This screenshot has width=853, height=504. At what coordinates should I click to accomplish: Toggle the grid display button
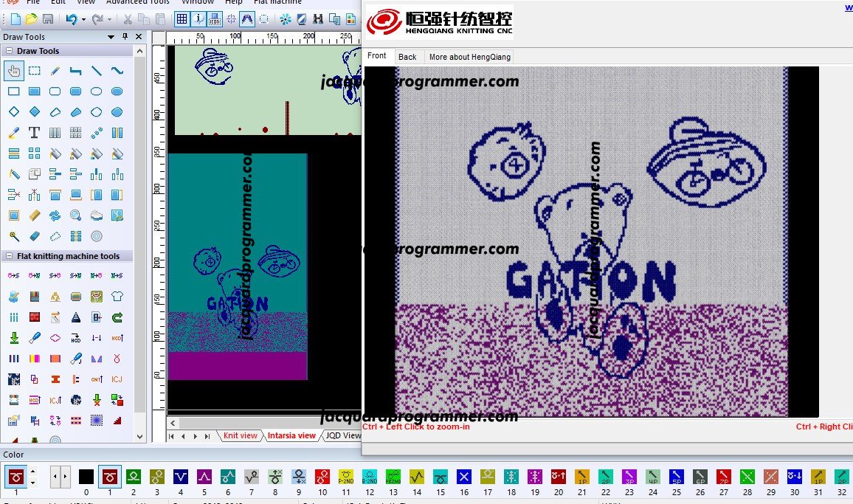(182, 19)
